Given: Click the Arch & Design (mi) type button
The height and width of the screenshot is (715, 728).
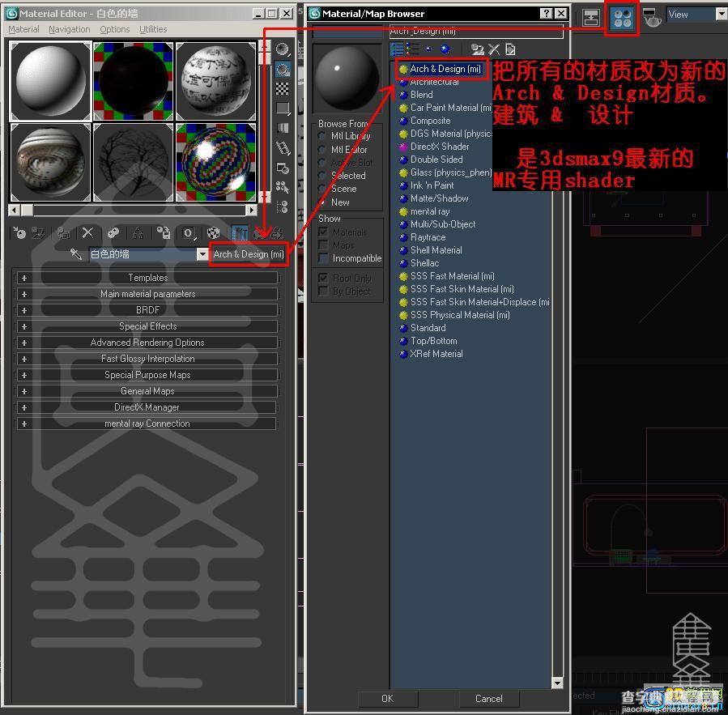Looking at the screenshot, I should click(x=249, y=254).
